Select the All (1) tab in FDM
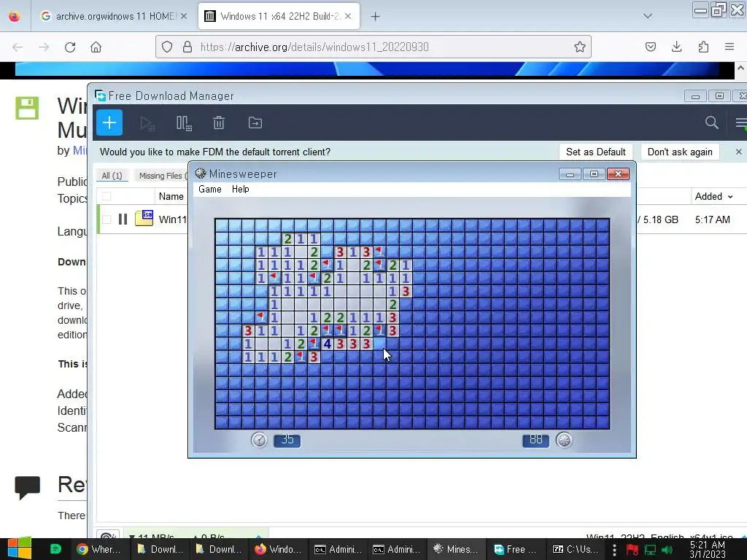This screenshot has height=560, width=747. pyautogui.click(x=112, y=176)
